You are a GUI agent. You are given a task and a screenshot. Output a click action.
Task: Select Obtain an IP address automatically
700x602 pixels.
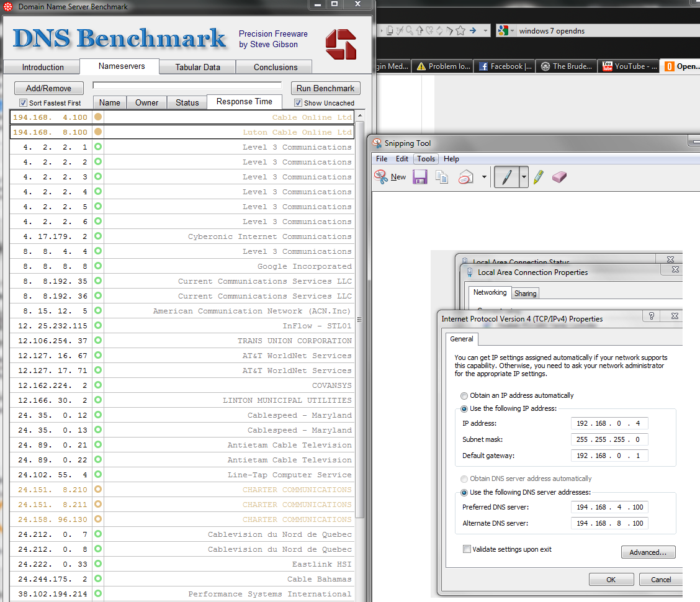click(x=464, y=396)
